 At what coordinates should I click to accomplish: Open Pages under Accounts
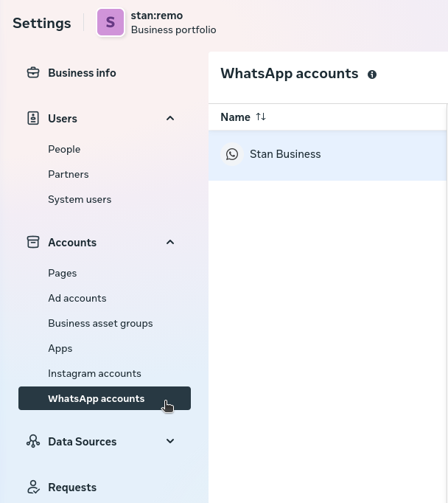[x=63, y=273]
